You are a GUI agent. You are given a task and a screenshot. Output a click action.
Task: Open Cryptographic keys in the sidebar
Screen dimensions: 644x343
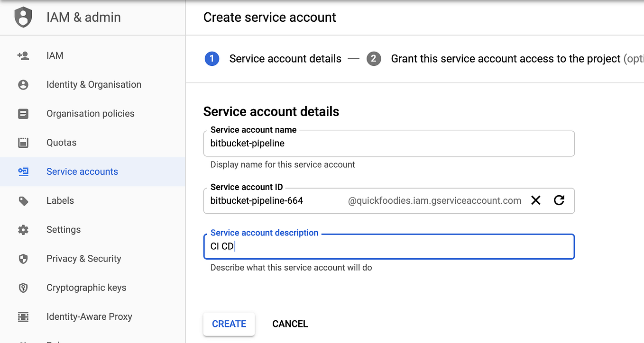point(86,288)
